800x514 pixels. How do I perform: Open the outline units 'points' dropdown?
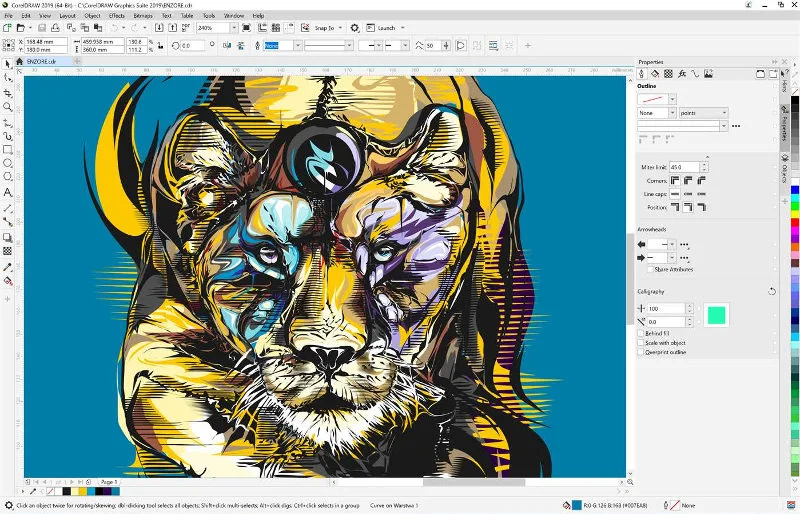pos(703,113)
